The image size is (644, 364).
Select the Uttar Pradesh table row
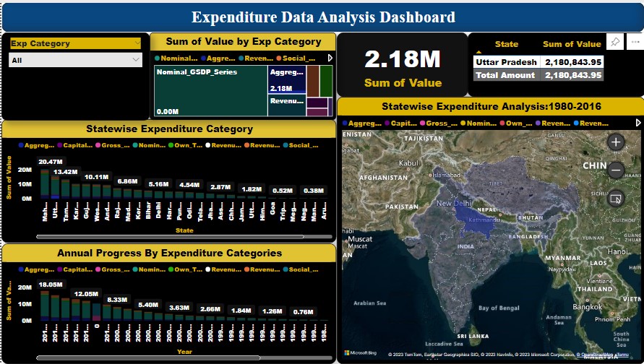click(x=506, y=63)
